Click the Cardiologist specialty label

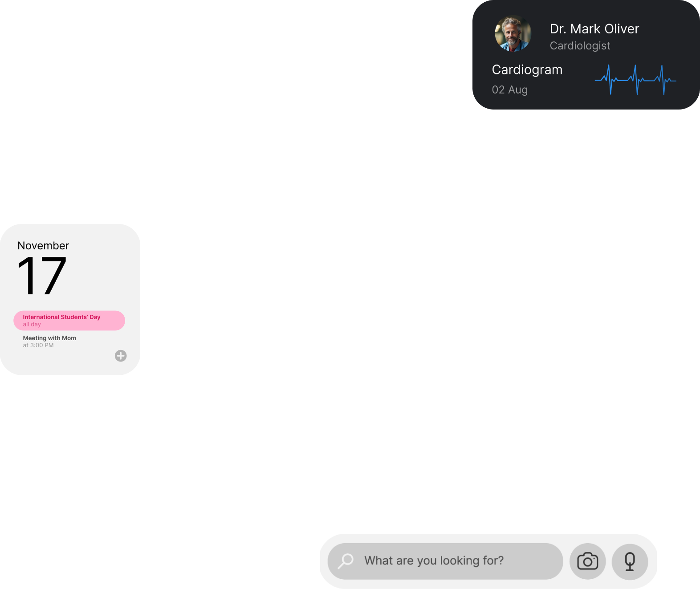(x=580, y=46)
